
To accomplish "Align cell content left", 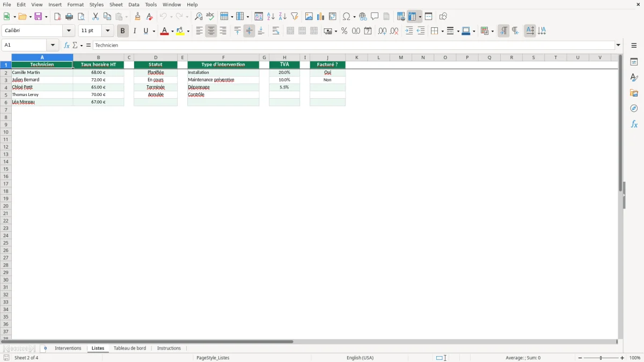I will point(200,31).
